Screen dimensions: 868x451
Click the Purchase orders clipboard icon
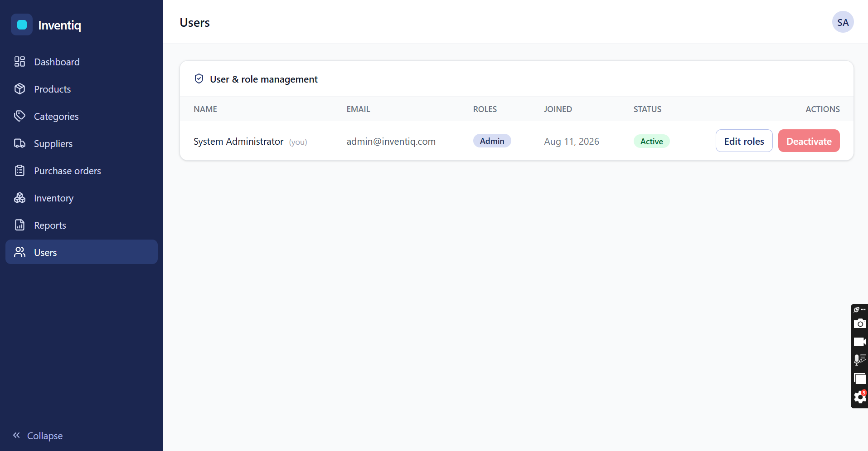pos(19,171)
